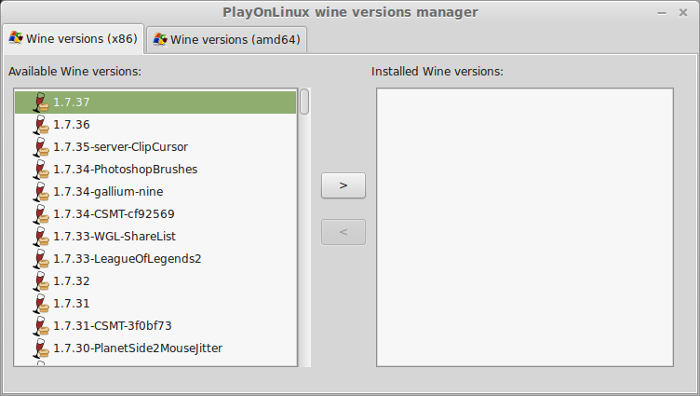Click the wine icon next to 1.7.35-server-ClipCursor
This screenshot has height=396, width=700.
point(41,147)
